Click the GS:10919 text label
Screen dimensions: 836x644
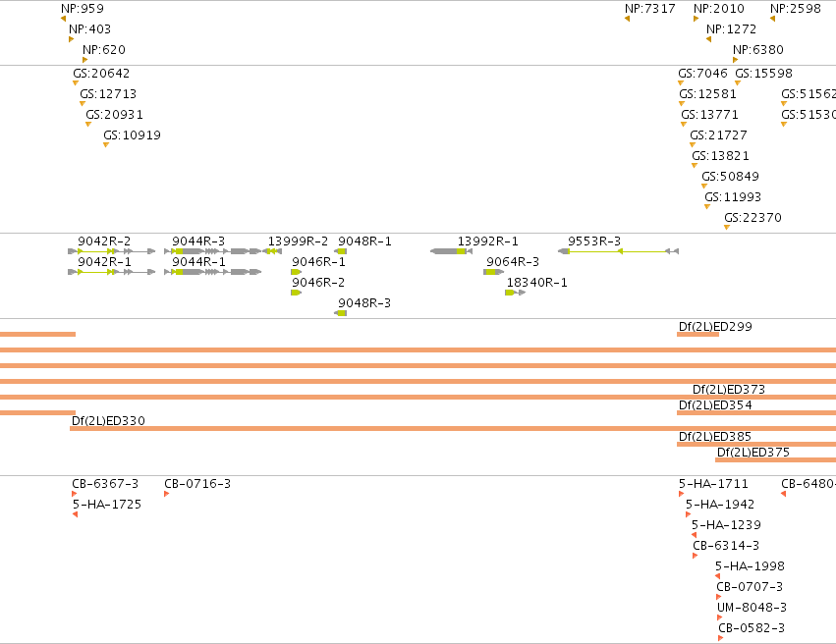(x=133, y=135)
